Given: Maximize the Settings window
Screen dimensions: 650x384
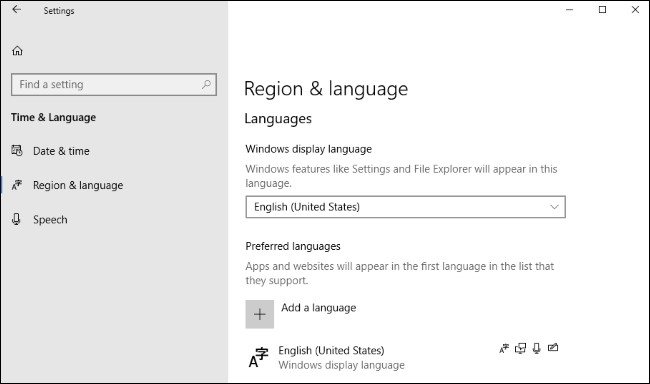Looking at the screenshot, I should (602, 10).
